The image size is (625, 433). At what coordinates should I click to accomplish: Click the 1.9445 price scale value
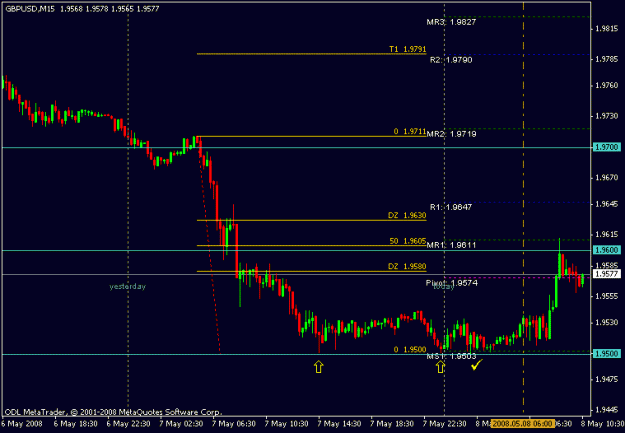click(x=607, y=410)
